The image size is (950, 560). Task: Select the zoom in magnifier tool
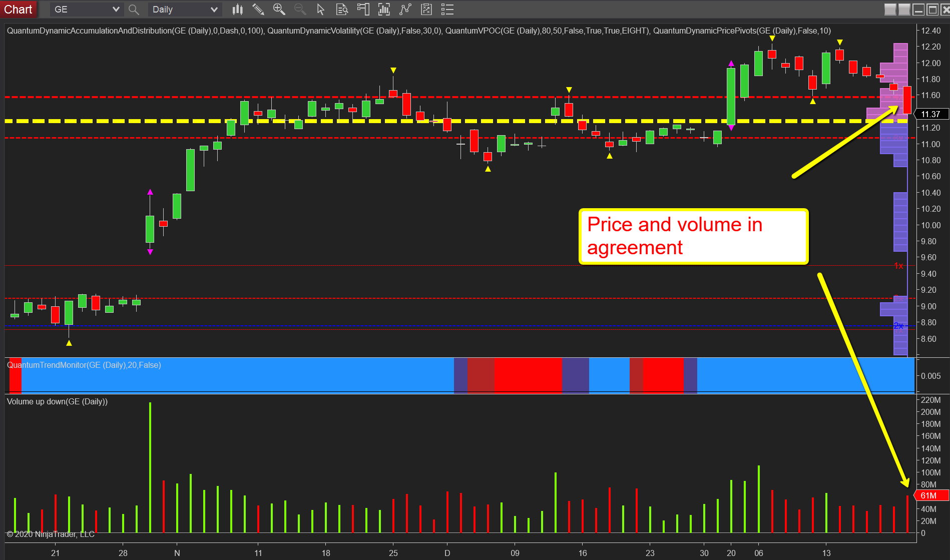pyautogui.click(x=279, y=10)
